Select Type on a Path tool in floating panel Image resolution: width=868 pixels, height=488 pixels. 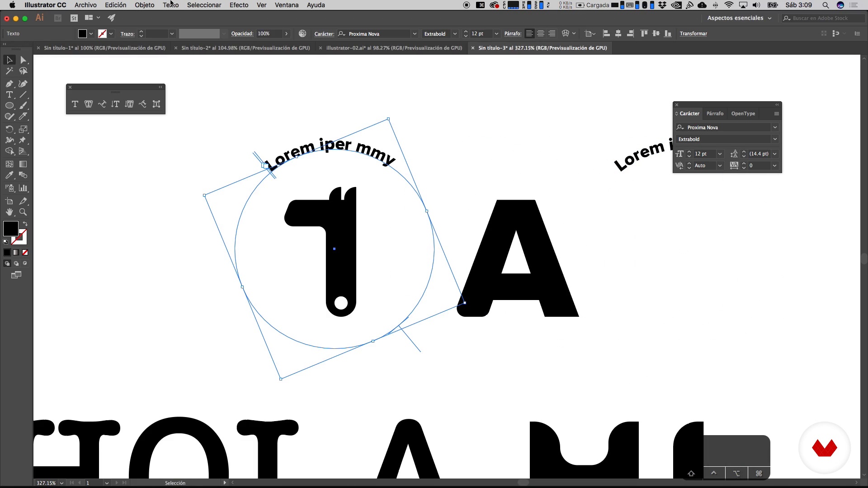point(102,104)
